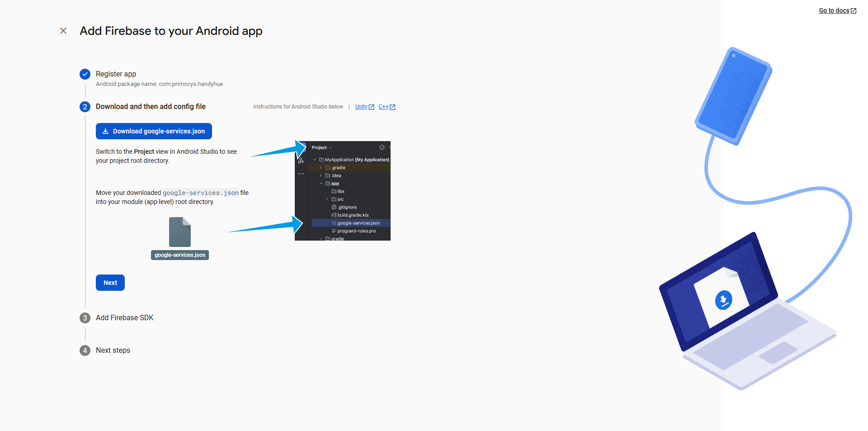Expand the Next steps section

click(113, 350)
